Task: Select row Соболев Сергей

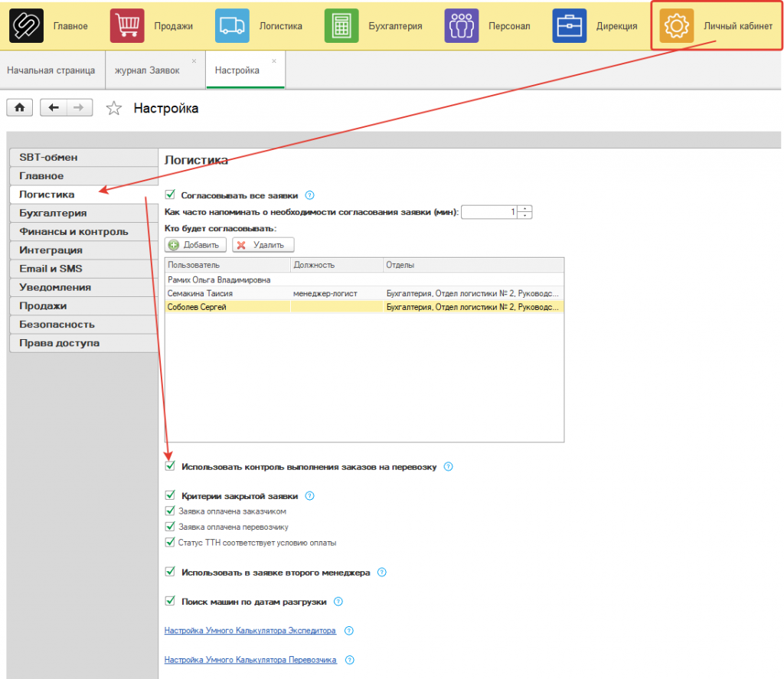Action: (364, 307)
